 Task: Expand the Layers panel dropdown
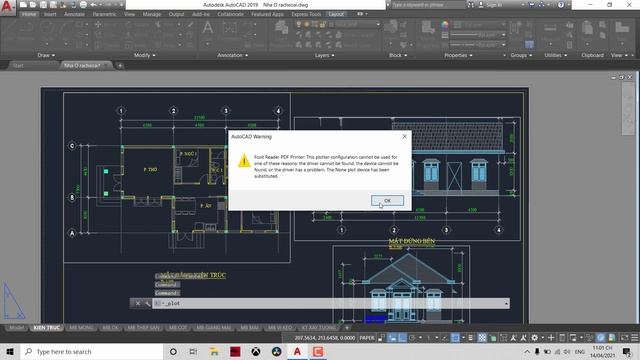(324, 55)
